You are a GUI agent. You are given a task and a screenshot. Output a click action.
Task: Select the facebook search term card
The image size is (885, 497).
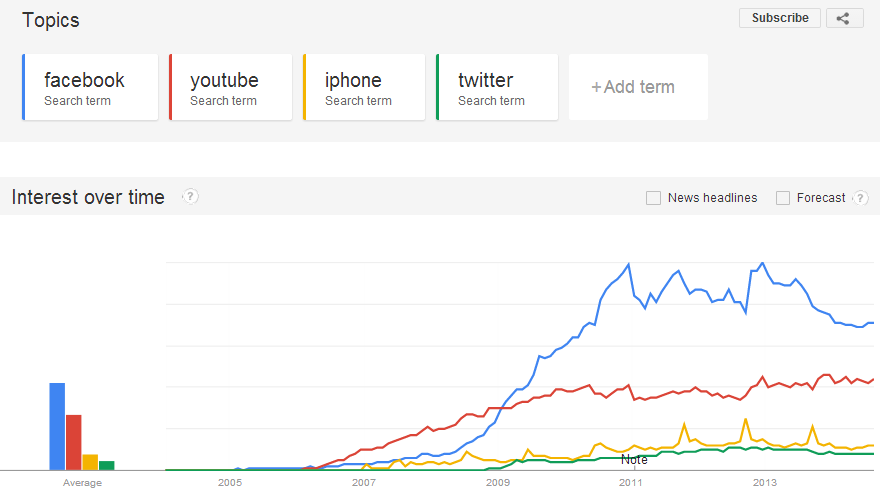click(x=90, y=87)
